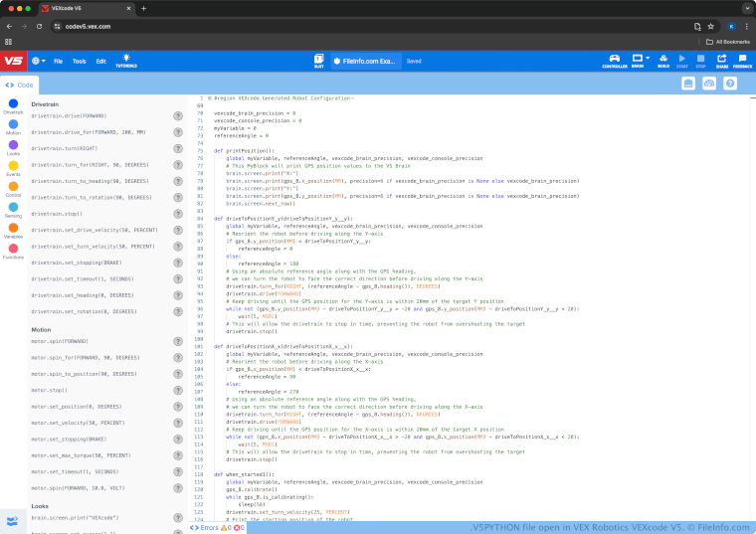Click the Build (download) icon
This screenshot has height=534, width=756.
click(663, 61)
